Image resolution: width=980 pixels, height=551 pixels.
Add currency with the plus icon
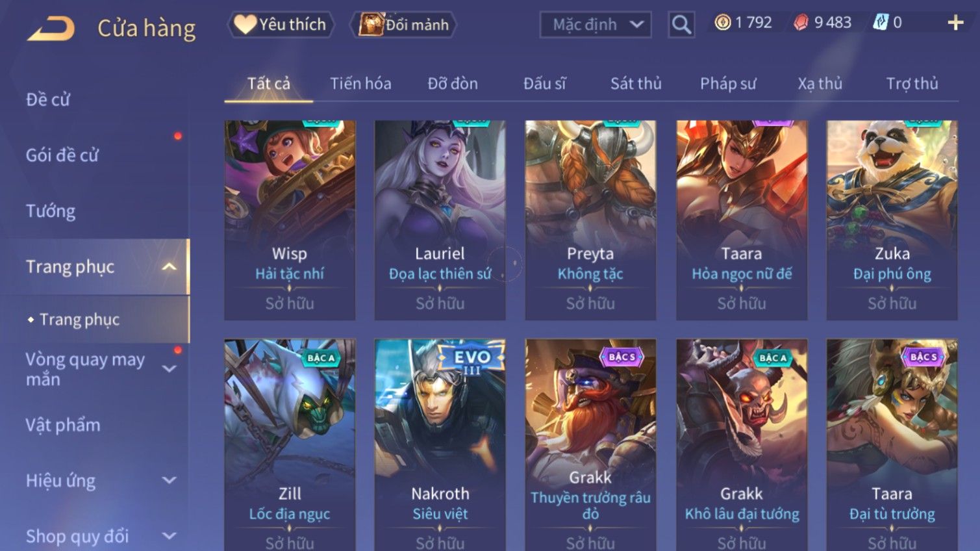[x=955, y=23]
